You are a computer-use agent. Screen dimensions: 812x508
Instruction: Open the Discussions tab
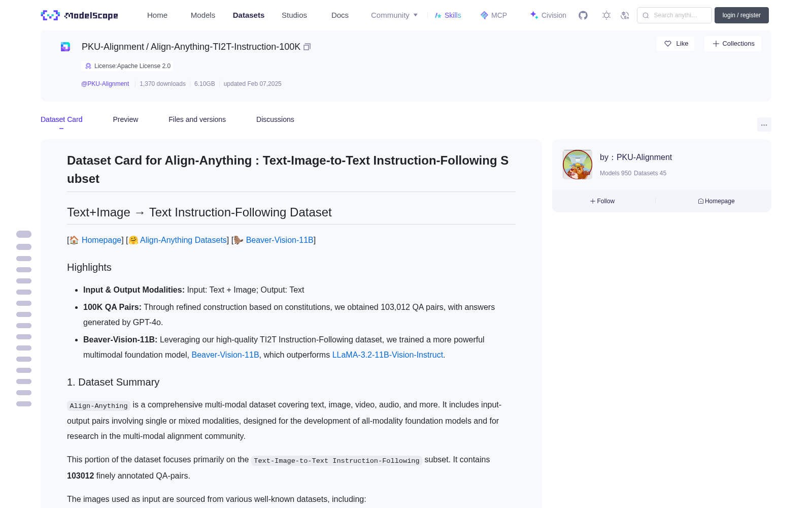pyautogui.click(x=275, y=119)
